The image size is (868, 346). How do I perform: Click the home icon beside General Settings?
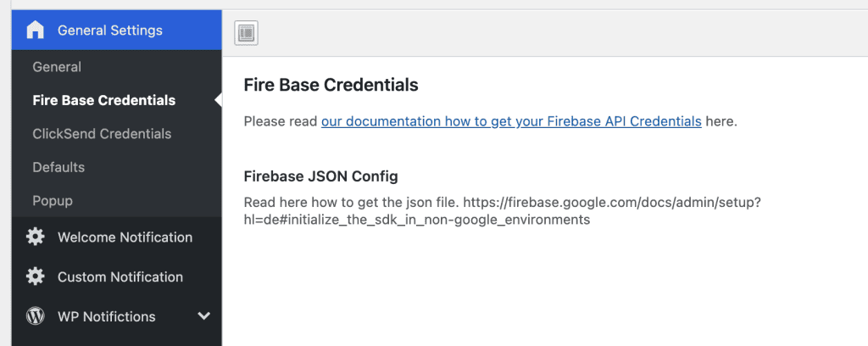(35, 30)
